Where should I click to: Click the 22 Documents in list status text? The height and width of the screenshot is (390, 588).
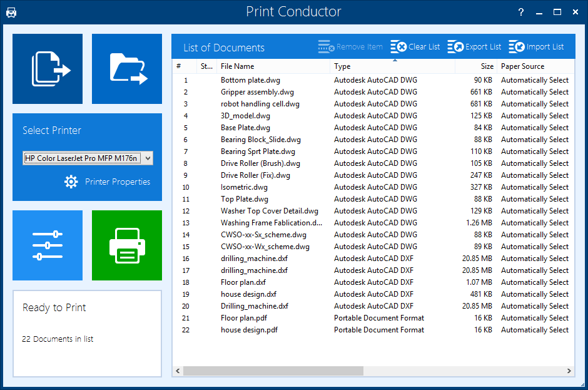(58, 339)
